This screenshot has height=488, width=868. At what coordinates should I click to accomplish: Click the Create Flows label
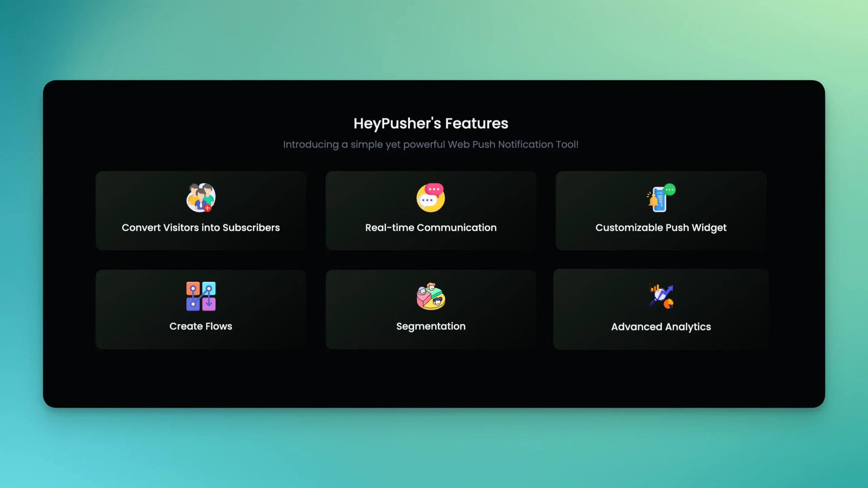(201, 326)
